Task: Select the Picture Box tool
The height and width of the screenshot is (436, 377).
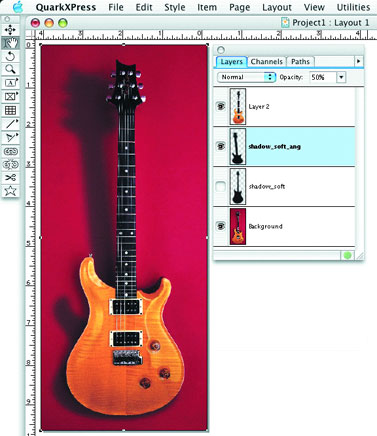Action: [x=10, y=97]
